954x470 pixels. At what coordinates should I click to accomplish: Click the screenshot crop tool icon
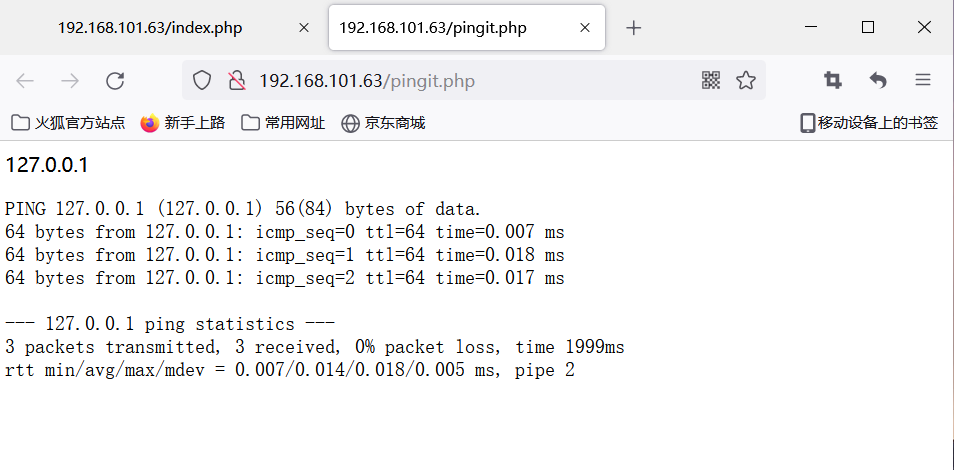(x=833, y=80)
